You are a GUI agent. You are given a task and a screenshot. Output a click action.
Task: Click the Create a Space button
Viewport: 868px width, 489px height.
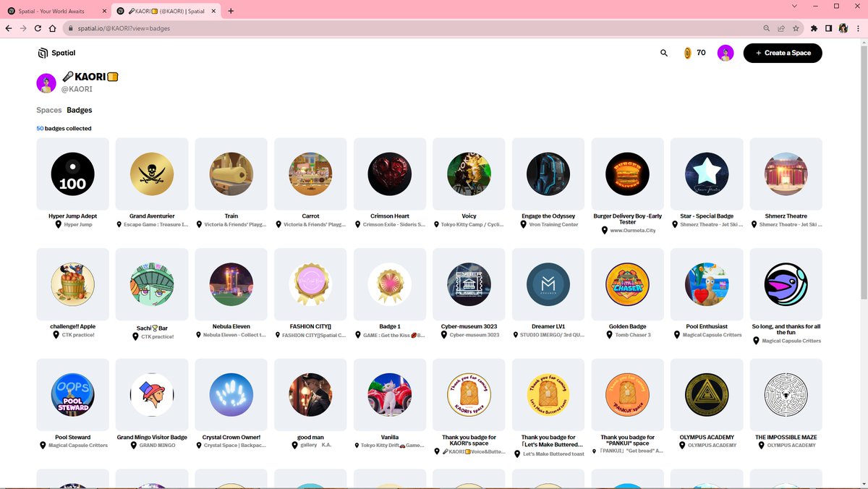[783, 53]
